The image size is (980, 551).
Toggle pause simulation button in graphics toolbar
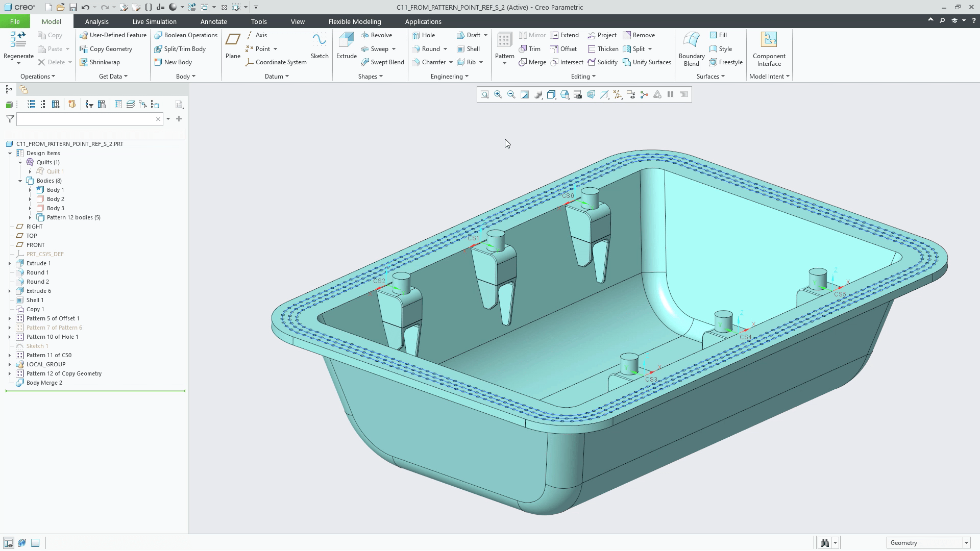coord(670,94)
